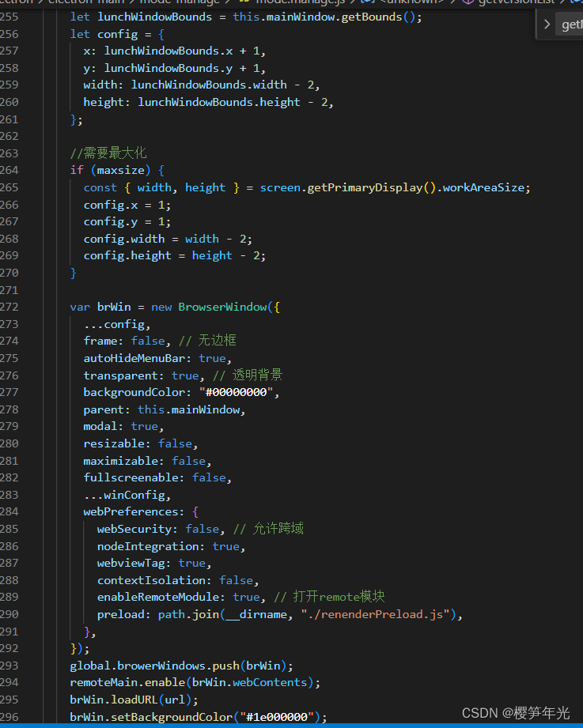Click the 'config.x = 1;' statement
This screenshot has width=583, height=728.
pyautogui.click(x=127, y=205)
